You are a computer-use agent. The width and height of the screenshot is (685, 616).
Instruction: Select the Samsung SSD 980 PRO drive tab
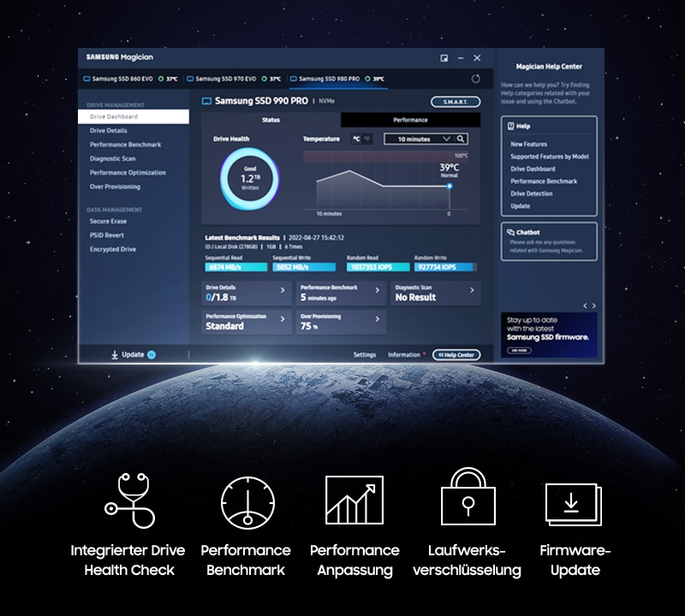(337, 79)
